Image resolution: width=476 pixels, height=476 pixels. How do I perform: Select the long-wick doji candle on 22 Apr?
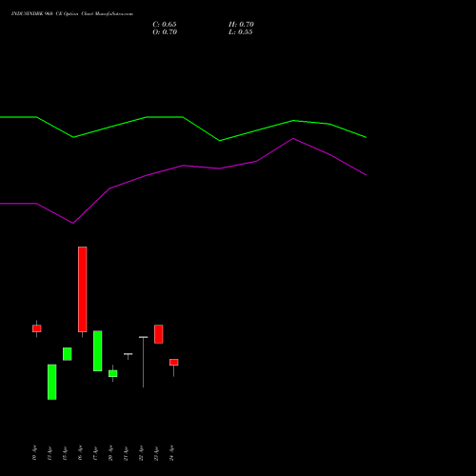(143, 362)
